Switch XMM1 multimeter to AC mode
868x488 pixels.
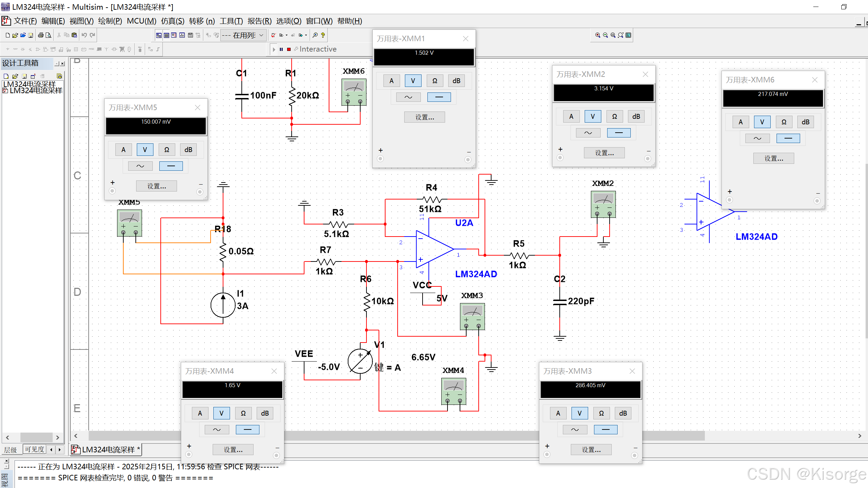point(408,97)
